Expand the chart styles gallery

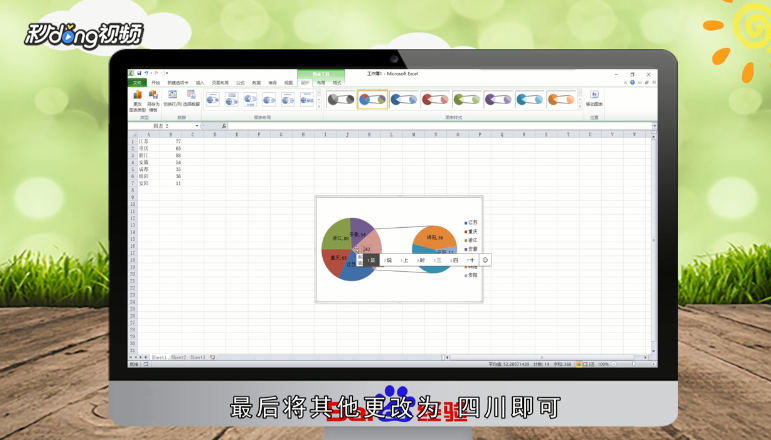(x=580, y=106)
